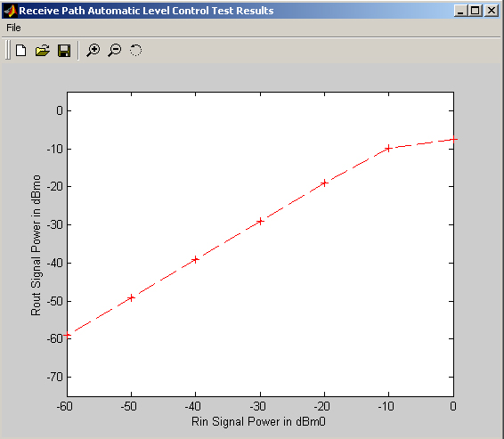Image resolution: width=504 pixels, height=439 pixels.
Task: Activate the Rotate 3D tool
Action: 135,51
